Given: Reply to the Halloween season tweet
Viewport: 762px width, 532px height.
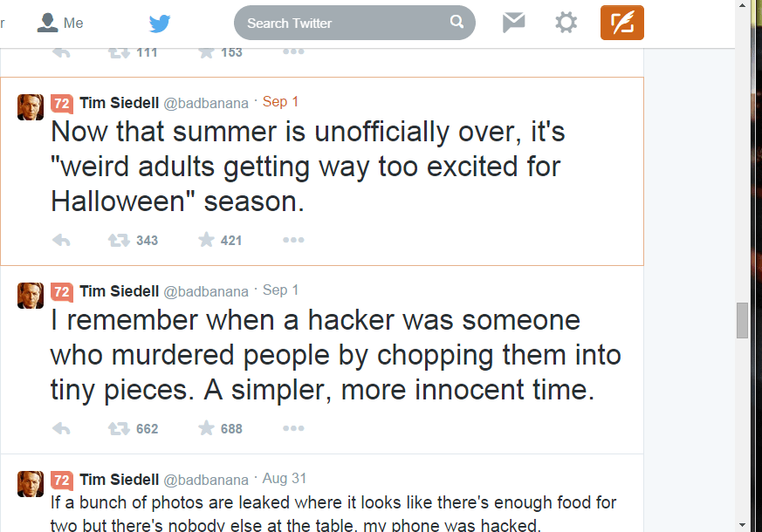Looking at the screenshot, I should click(x=61, y=240).
